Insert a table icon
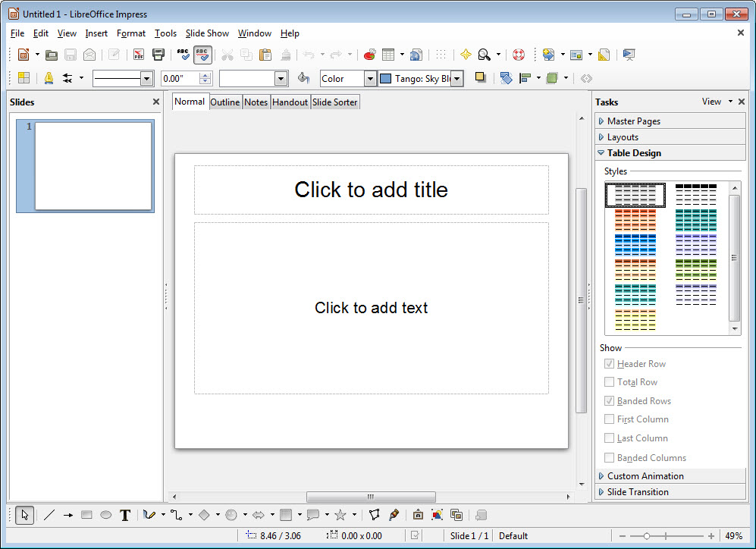The image size is (756, 549). 388,55
